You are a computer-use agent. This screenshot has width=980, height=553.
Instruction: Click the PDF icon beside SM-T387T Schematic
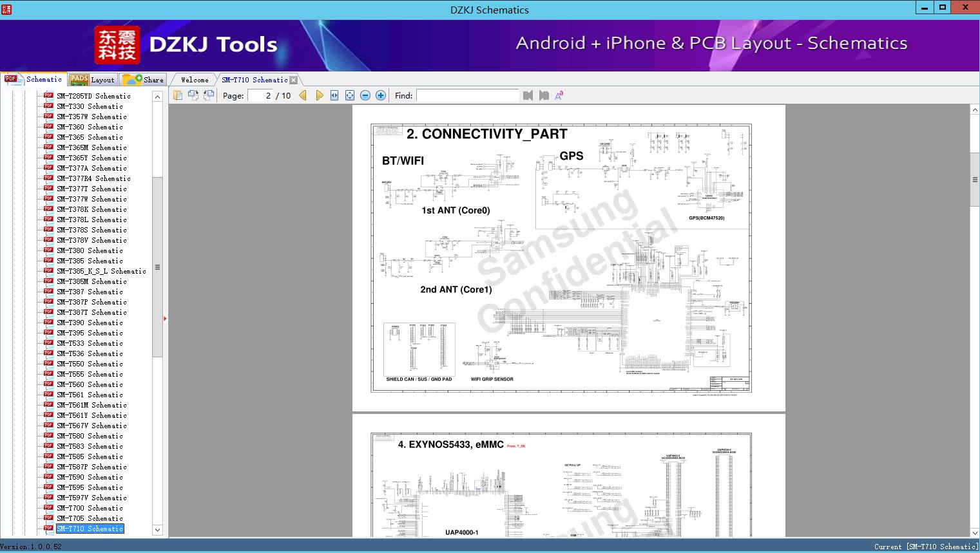48,312
